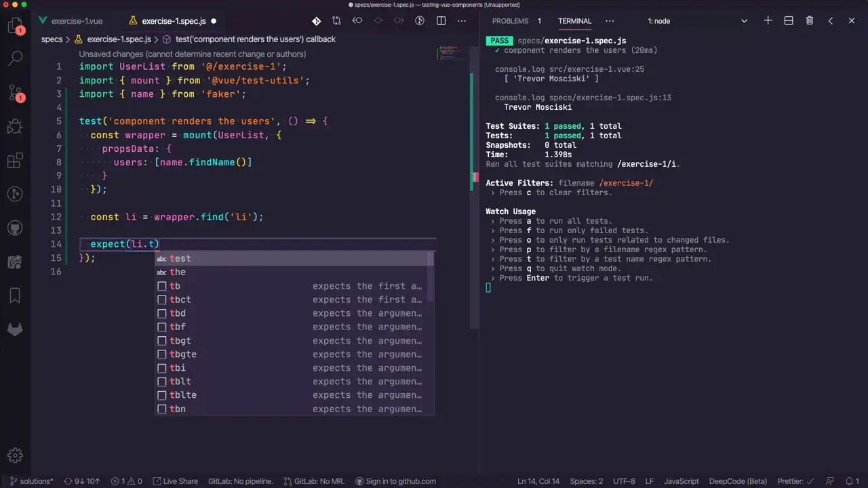This screenshot has width=868, height=488.
Task: Close exercise-1.spec.js via its unsaved dot
Action: [x=214, y=21]
